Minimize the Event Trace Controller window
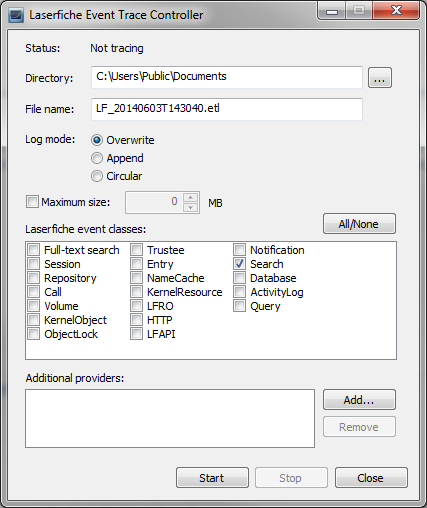Image resolution: width=427 pixels, height=508 pixels. (332, 11)
